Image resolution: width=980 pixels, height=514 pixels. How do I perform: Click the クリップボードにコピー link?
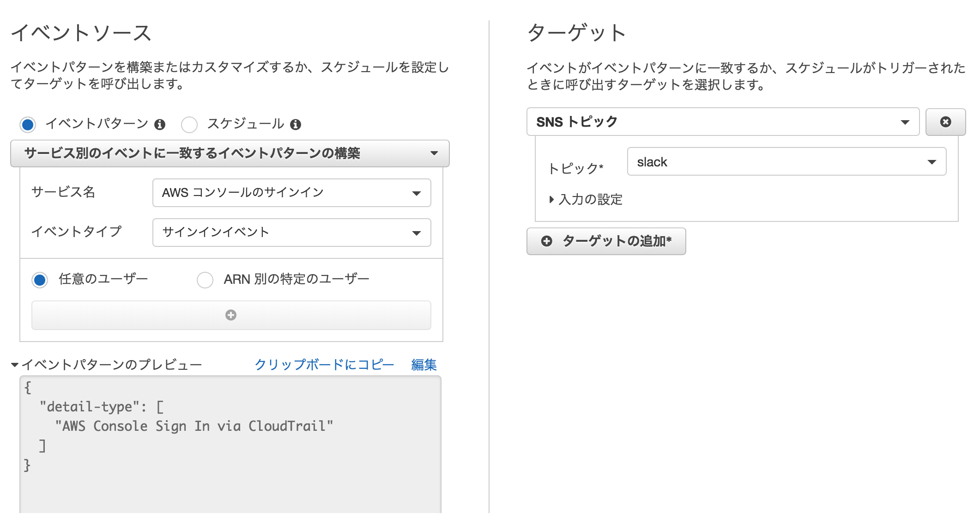323,364
